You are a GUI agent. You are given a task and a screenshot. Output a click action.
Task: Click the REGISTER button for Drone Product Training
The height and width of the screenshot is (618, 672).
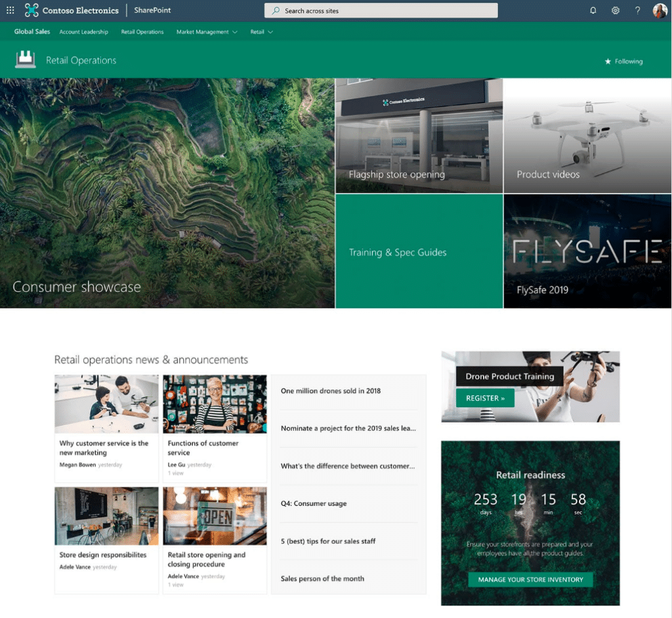(x=484, y=398)
